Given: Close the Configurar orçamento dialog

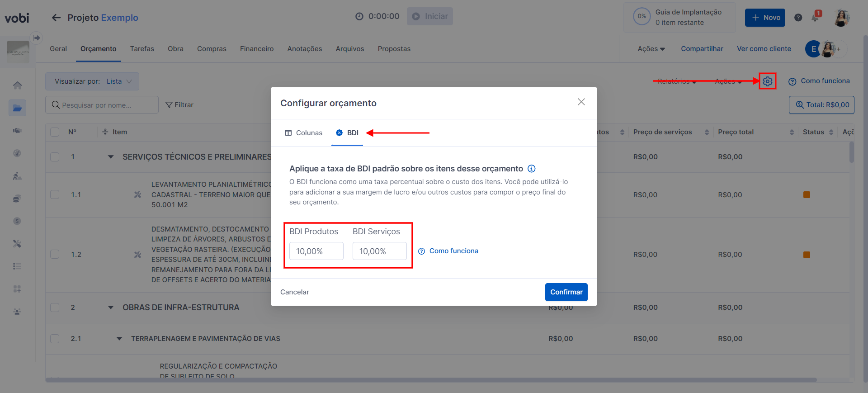Looking at the screenshot, I should [581, 102].
